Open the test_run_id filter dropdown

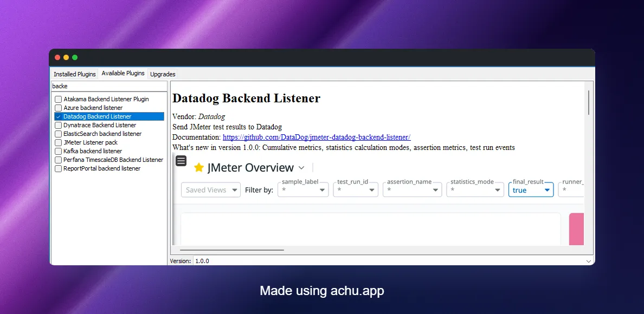pos(356,190)
